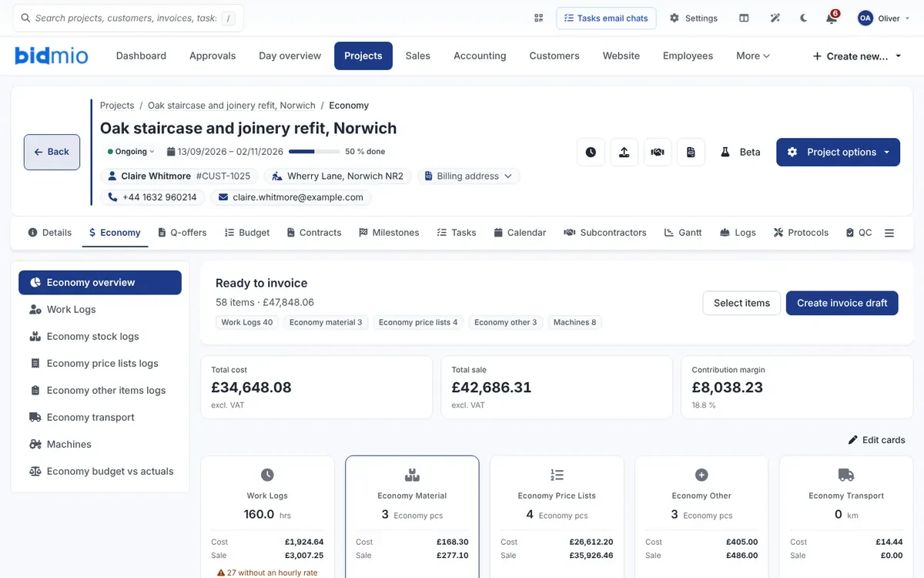Click the list icon on Economy Price Lists card

click(x=557, y=475)
